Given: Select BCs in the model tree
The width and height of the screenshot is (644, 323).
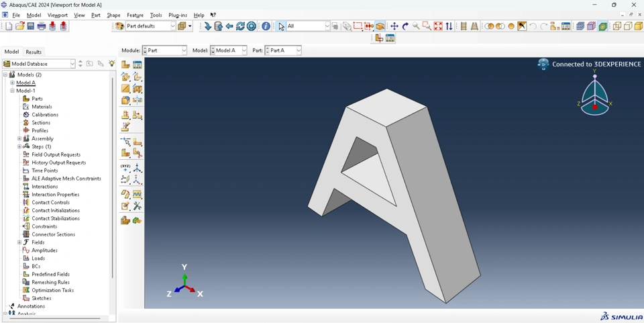Looking at the screenshot, I should [x=36, y=267].
